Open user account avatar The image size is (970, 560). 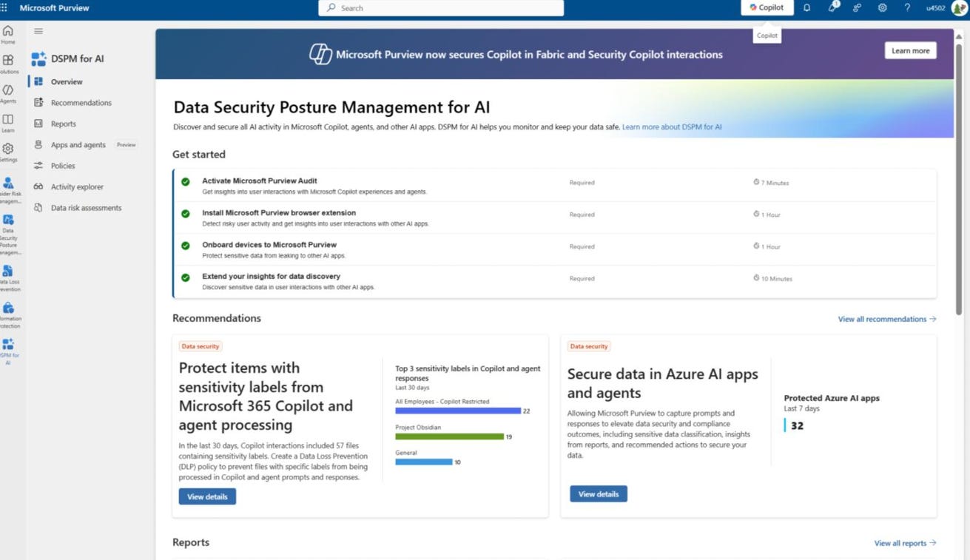[959, 8]
